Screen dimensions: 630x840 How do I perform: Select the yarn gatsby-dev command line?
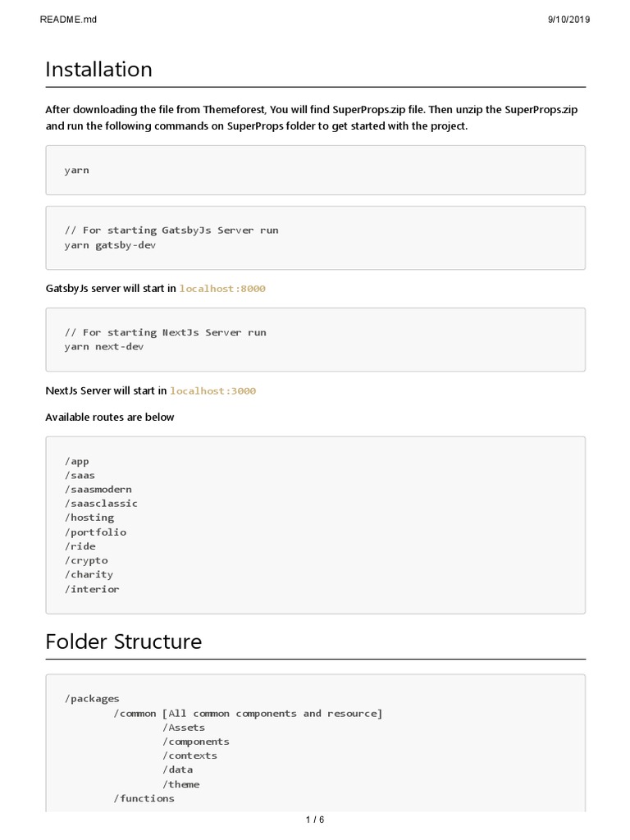110,244
